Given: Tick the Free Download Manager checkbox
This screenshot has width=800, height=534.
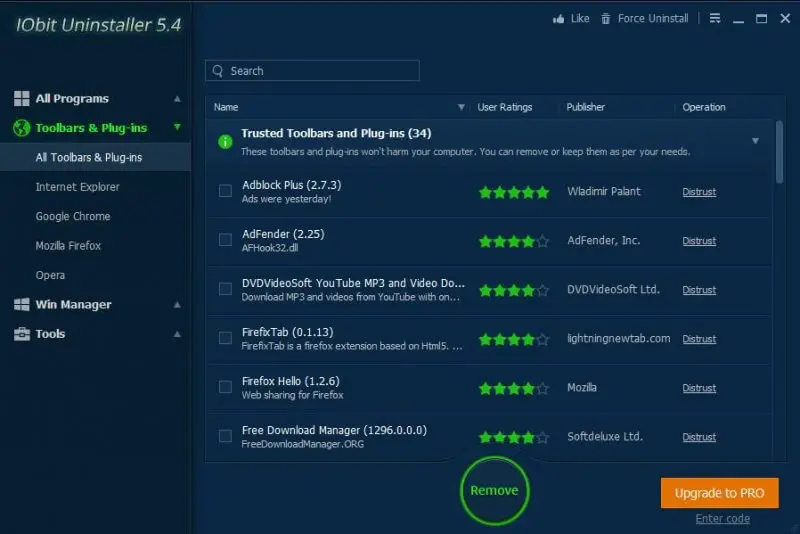Looking at the screenshot, I should pyautogui.click(x=225, y=436).
